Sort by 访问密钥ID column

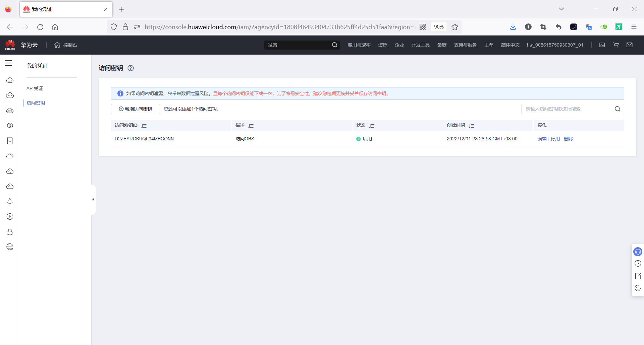point(144,126)
